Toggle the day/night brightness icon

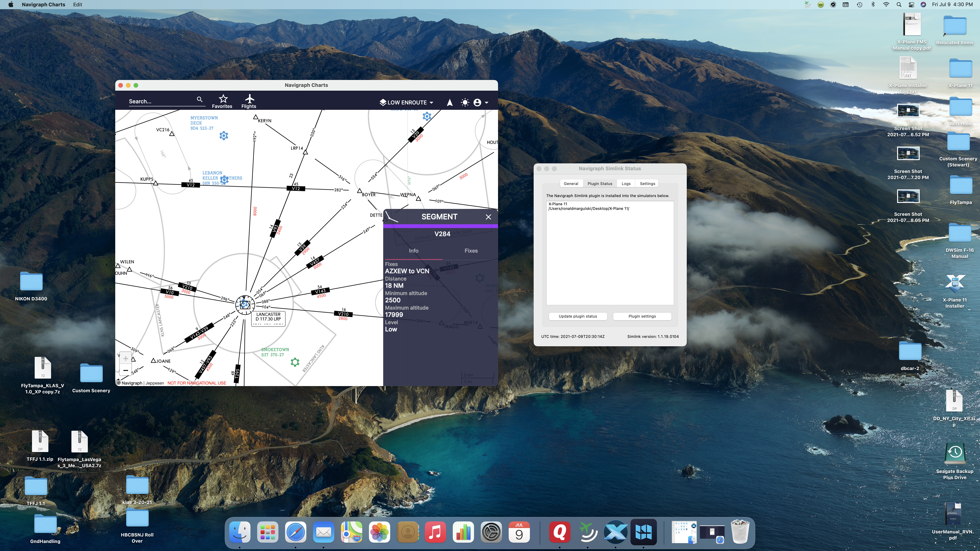point(465,102)
